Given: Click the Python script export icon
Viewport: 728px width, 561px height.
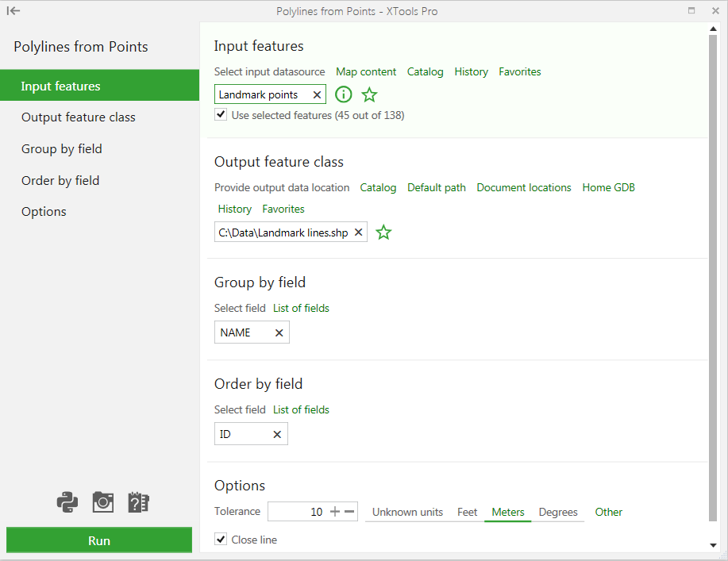Looking at the screenshot, I should 67,501.
